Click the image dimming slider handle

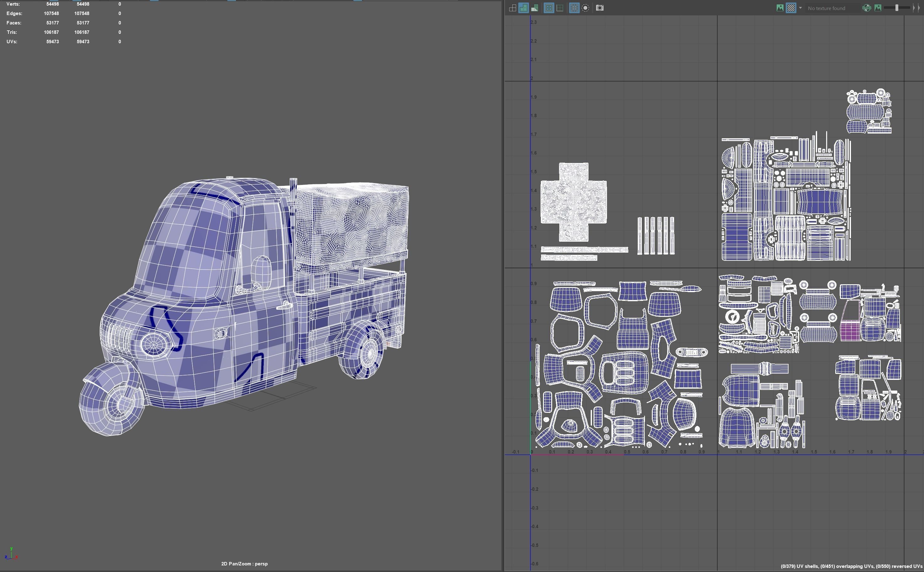click(896, 8)
